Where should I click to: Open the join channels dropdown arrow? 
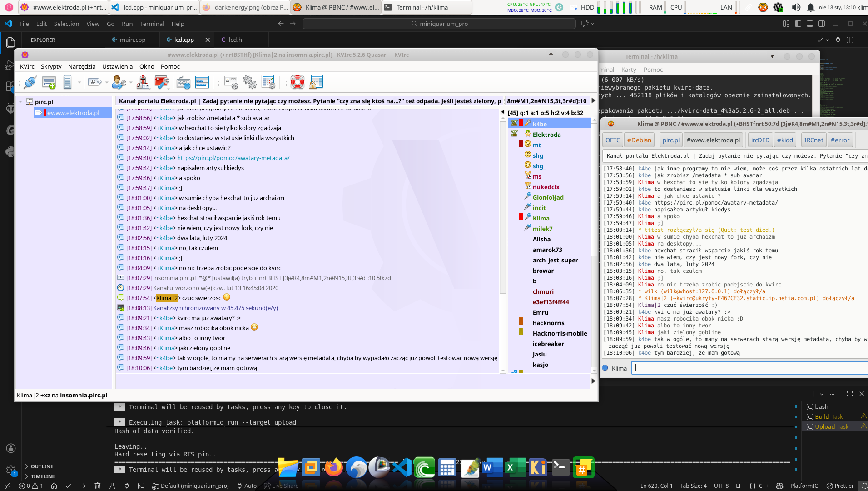coord(107,82)
